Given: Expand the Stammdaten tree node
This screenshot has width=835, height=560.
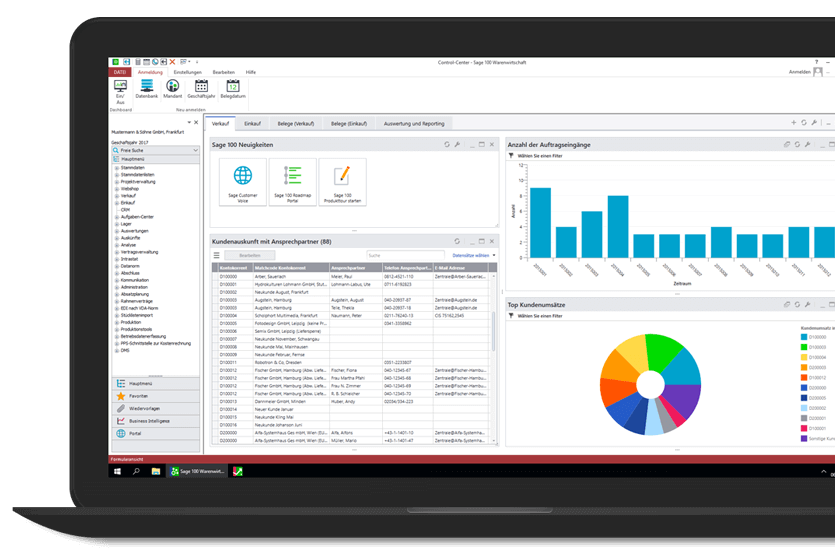Looking at the screenshot, I should click(117, 168).
